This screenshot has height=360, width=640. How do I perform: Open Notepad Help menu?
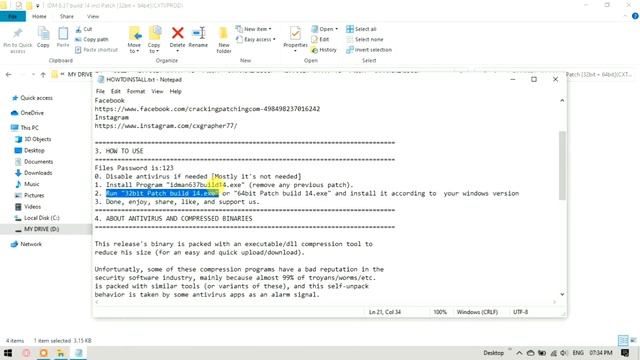coord(176,91)
